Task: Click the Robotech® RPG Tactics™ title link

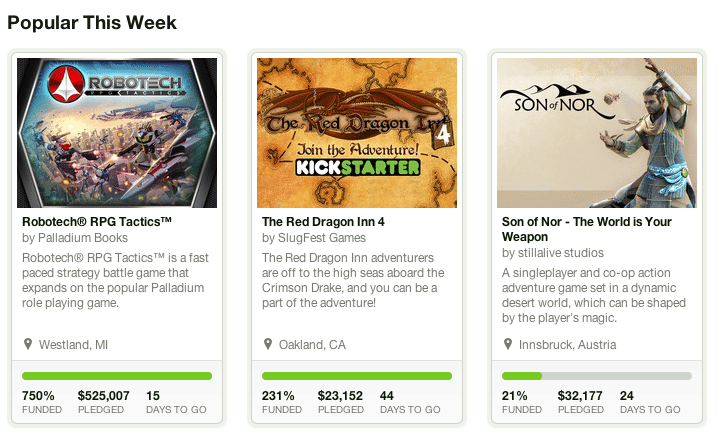Action: [x=97, y=222]
